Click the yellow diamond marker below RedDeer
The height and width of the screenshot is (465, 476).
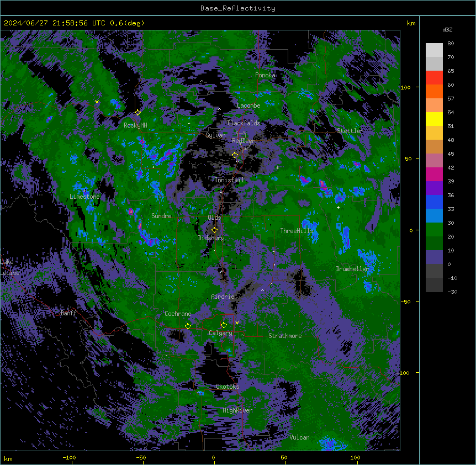(x=235, y=155)
